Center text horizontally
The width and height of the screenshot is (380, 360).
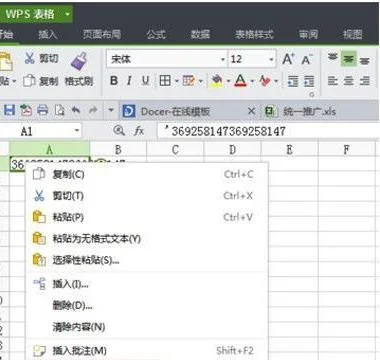point(349,81)
